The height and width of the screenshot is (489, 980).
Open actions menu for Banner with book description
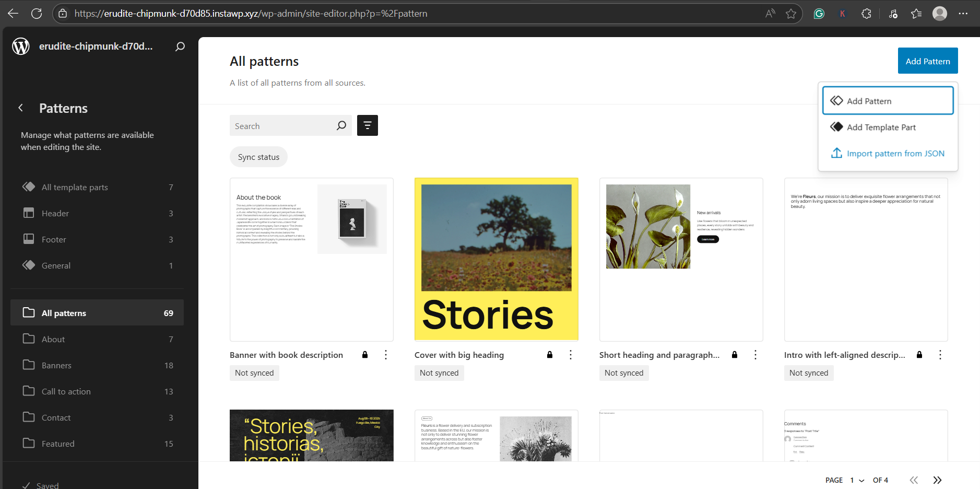point(386,355)
